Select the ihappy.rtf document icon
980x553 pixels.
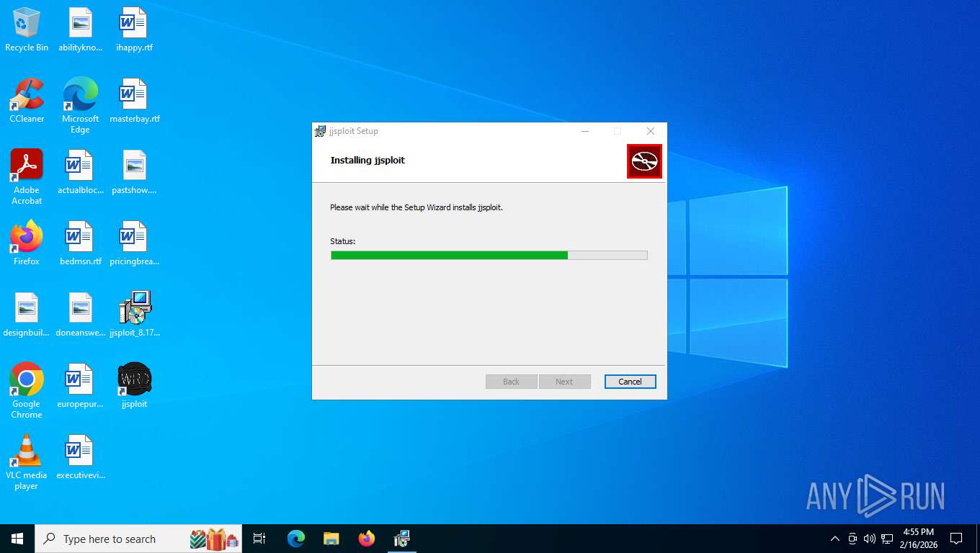point(134,30)
